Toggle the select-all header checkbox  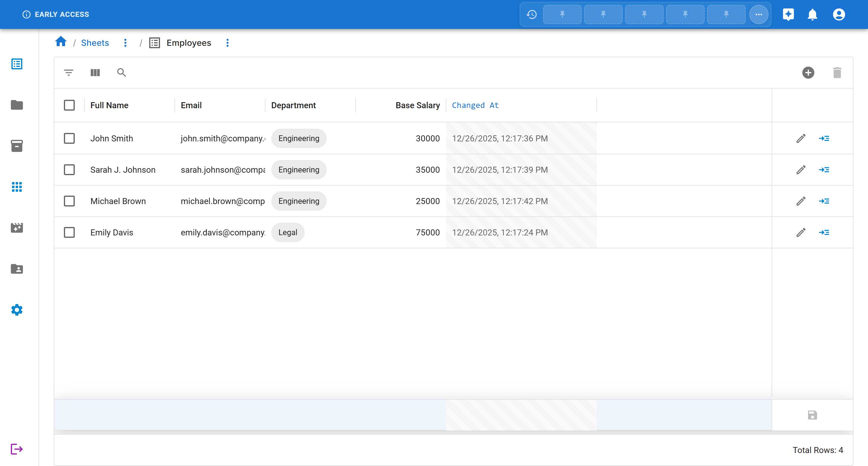point(69,105)
